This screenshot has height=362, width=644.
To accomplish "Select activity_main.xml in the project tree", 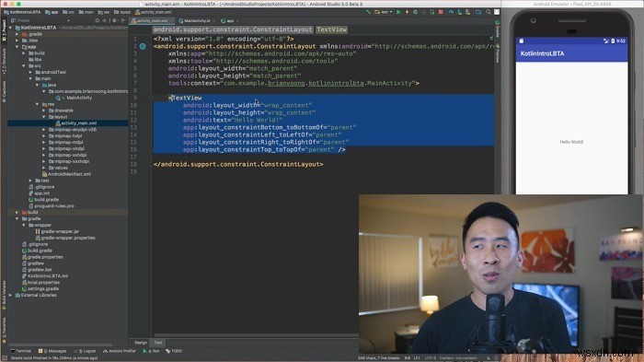I will point(79,123).
